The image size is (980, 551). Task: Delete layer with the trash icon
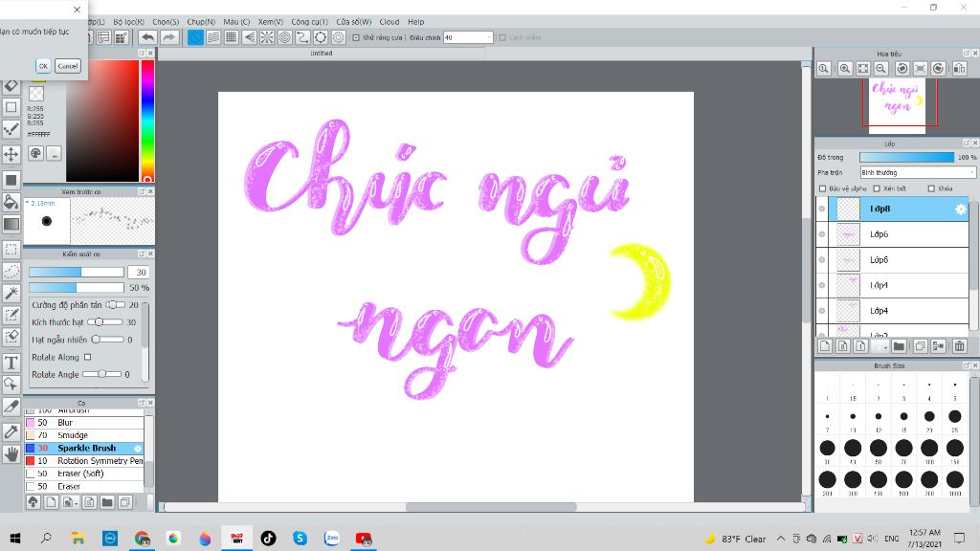pyautogui.click(x=959, y=346)
